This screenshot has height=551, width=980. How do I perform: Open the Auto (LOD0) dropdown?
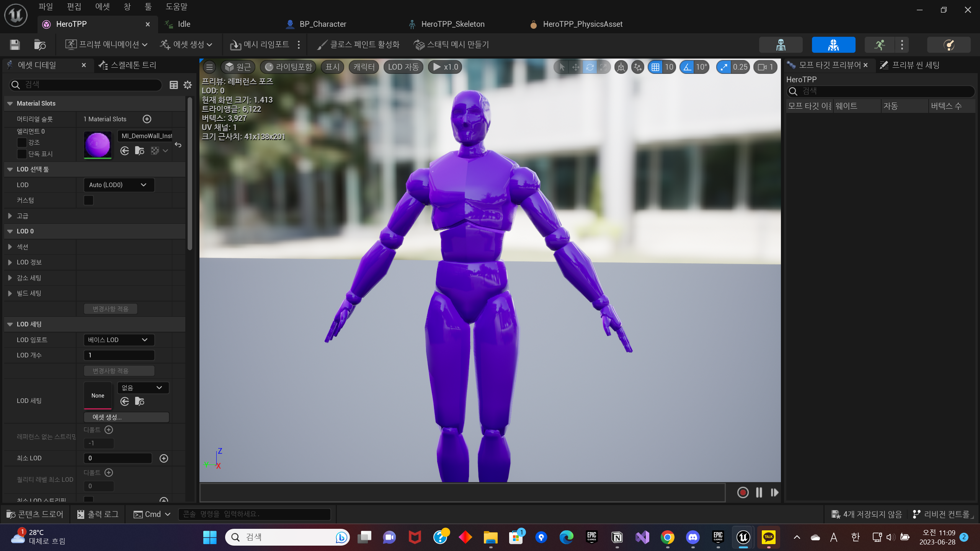pyautogui.click(x=119, y=185)
